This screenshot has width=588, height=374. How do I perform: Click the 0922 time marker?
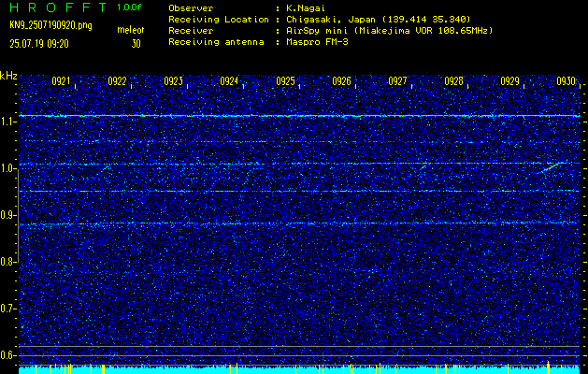pos(118,81)
